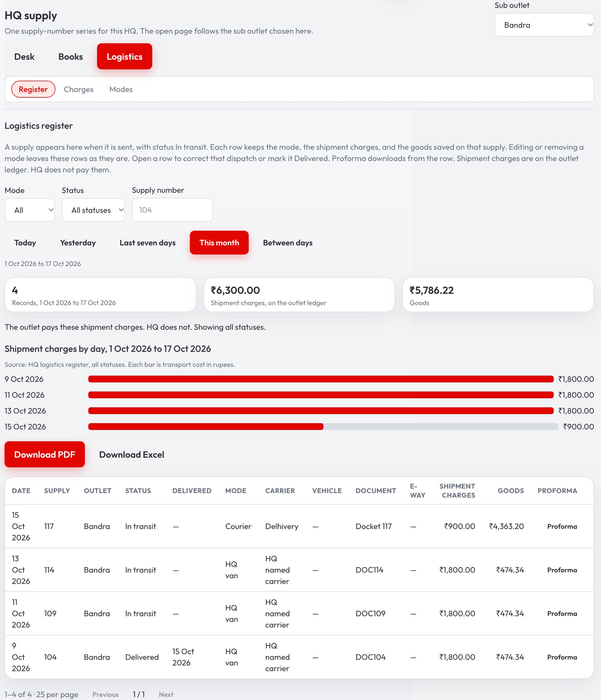Click the DOC104 document cell
601x700 pixels.
click(x=370, y=657)
